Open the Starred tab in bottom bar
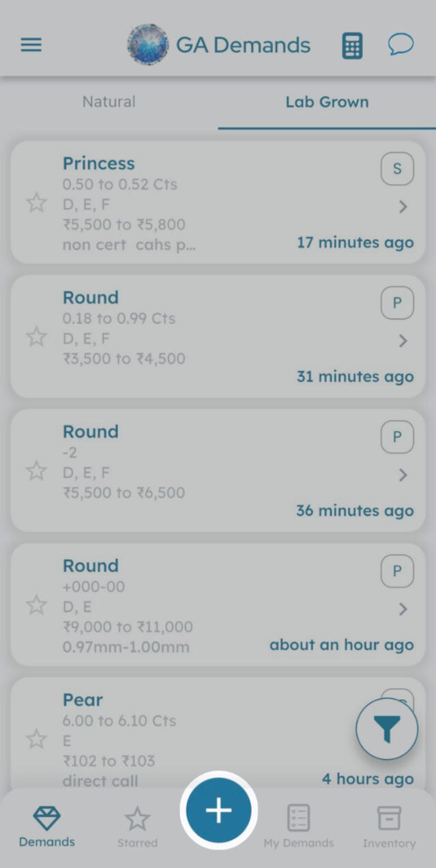 click(x=137, y=826)
